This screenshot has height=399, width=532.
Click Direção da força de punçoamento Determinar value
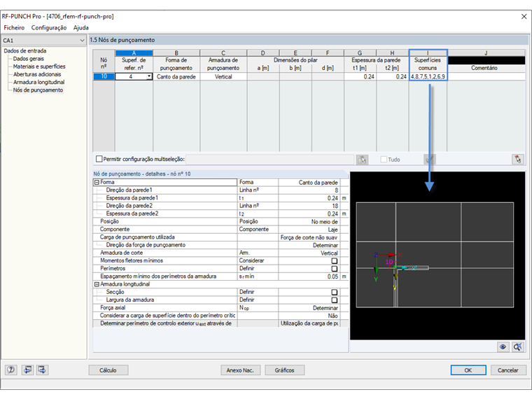309,245
